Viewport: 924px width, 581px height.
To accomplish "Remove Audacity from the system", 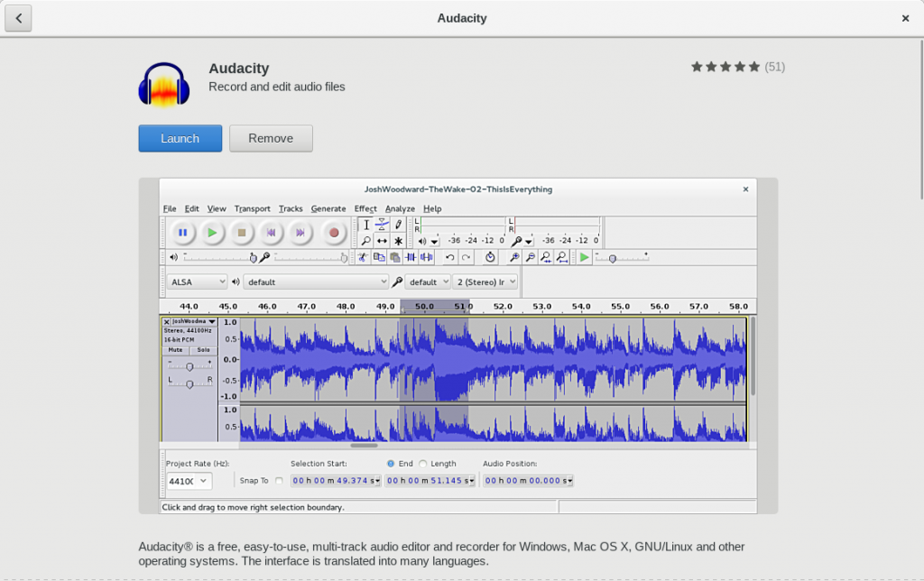I will point(271,138).
